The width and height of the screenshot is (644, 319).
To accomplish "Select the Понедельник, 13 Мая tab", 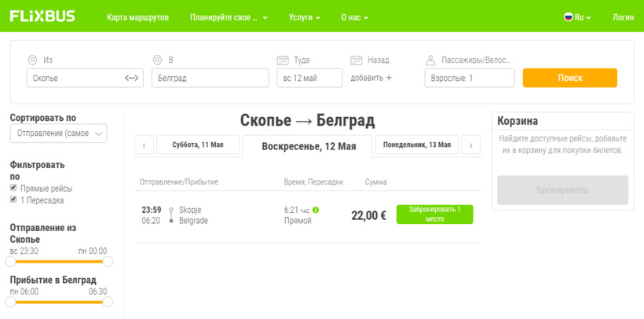I will [417, 145].
